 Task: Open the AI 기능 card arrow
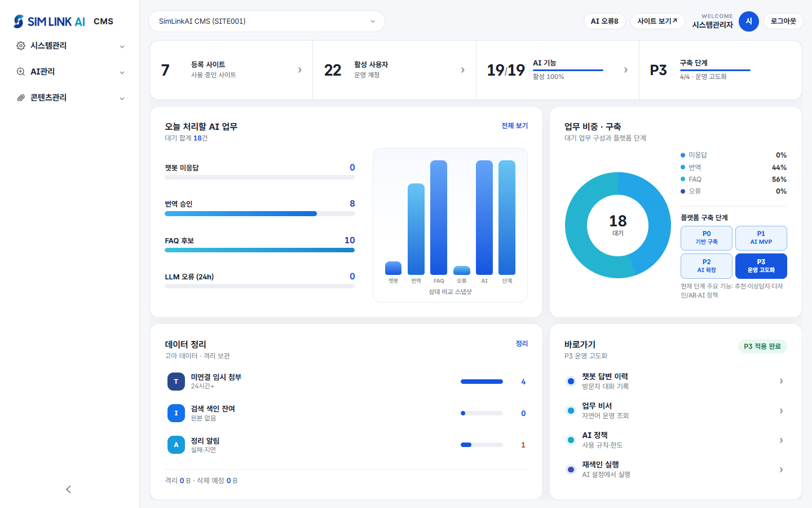(x=626, y=70)
